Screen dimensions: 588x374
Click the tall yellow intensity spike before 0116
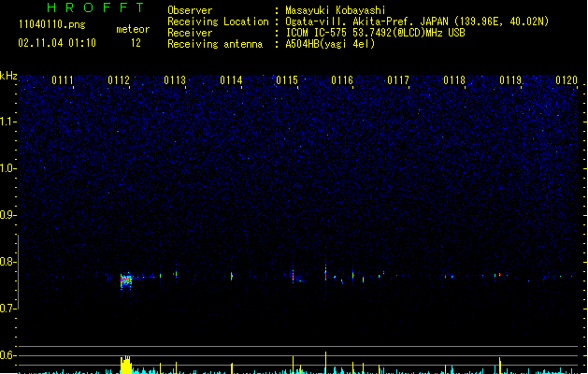click(325, 363)
